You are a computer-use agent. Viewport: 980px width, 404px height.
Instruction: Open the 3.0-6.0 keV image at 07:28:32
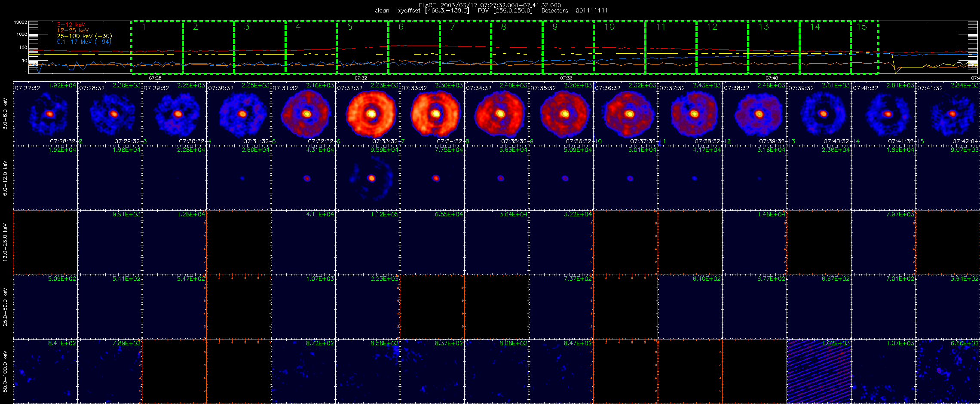(x=110, y=113)
